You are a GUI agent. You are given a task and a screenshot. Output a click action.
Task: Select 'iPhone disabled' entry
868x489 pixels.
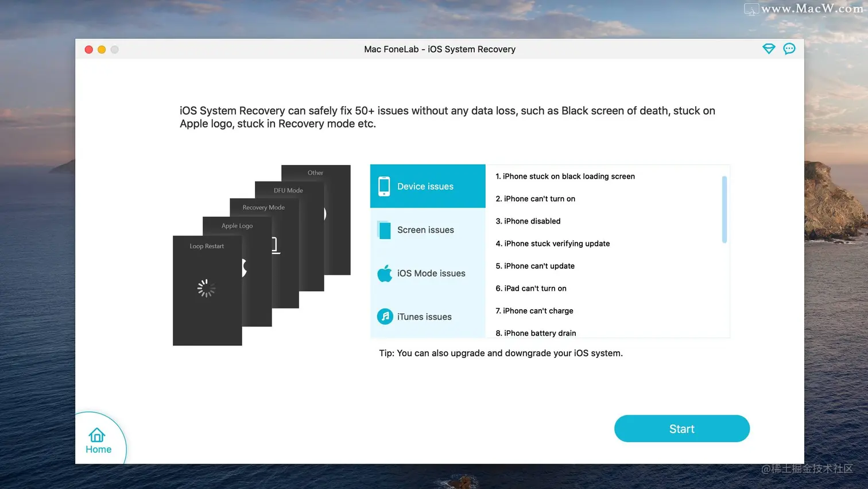click(x=528, y=221)
